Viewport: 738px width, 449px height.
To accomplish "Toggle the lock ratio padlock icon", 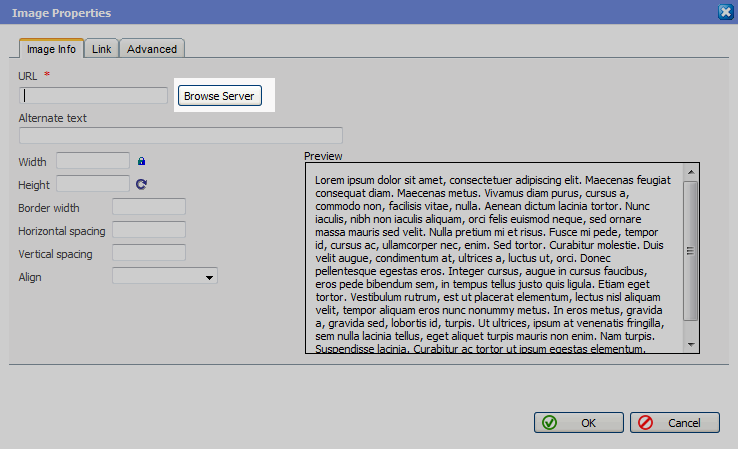I will [x=141, y=161].
